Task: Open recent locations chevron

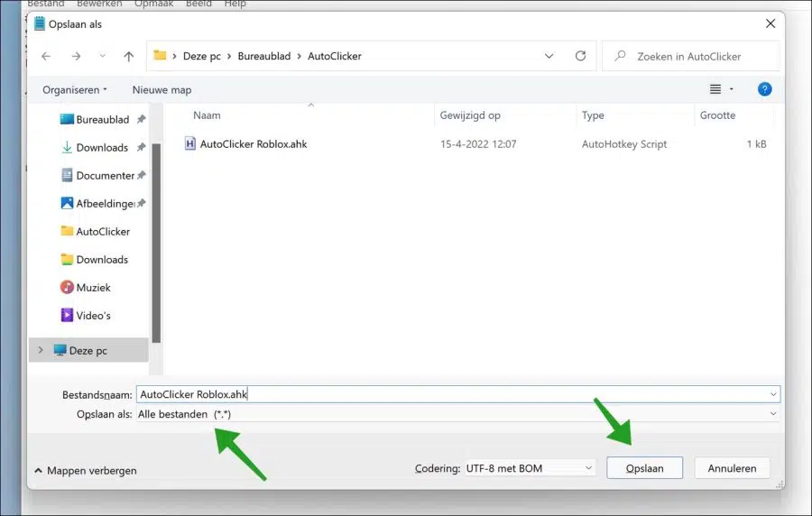Action: 103,56
